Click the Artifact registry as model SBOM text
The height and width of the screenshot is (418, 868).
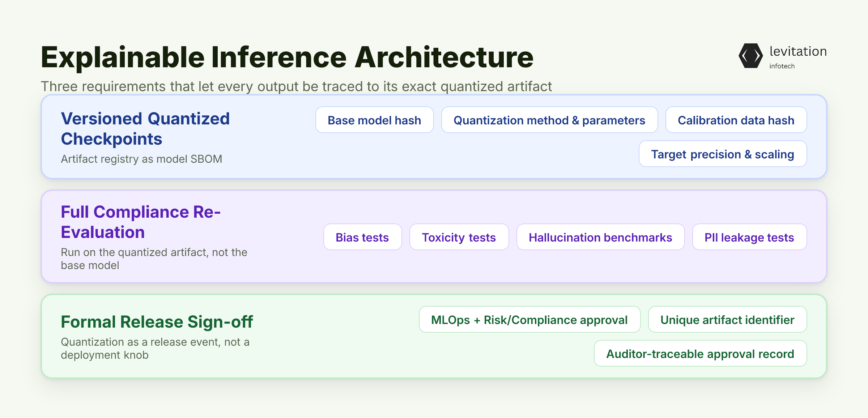coord(141,159)
